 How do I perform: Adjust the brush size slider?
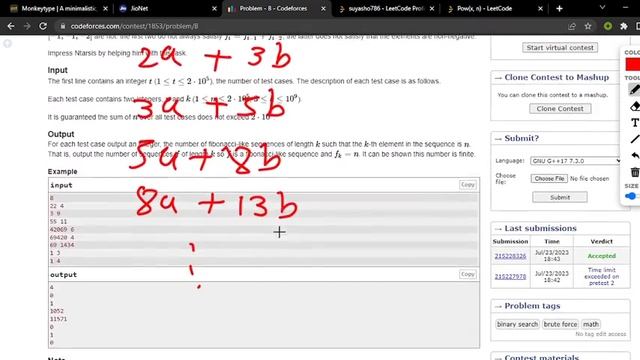tap(632, 196)
